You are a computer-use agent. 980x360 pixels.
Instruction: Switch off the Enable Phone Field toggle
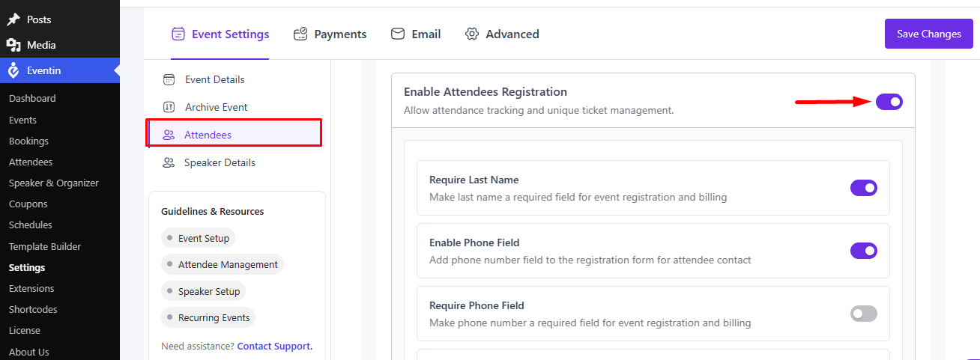[864, 251]
